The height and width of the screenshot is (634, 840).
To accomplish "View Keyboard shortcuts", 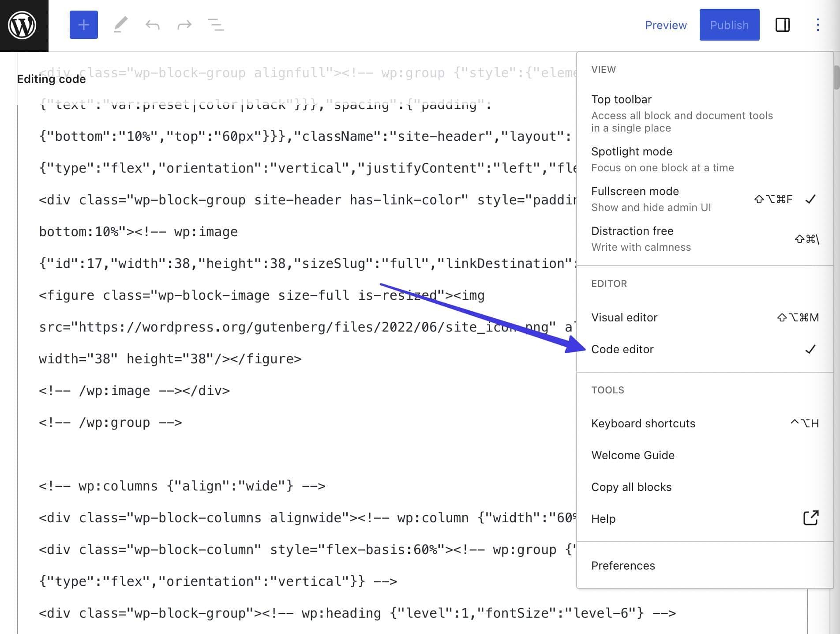I will click(643, 423).
